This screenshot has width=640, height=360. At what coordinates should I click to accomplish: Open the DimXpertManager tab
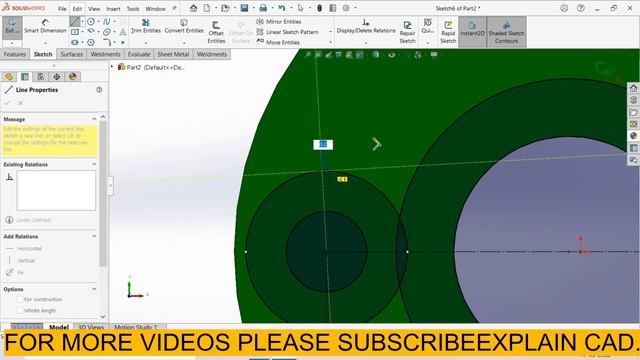pos(57,76)
